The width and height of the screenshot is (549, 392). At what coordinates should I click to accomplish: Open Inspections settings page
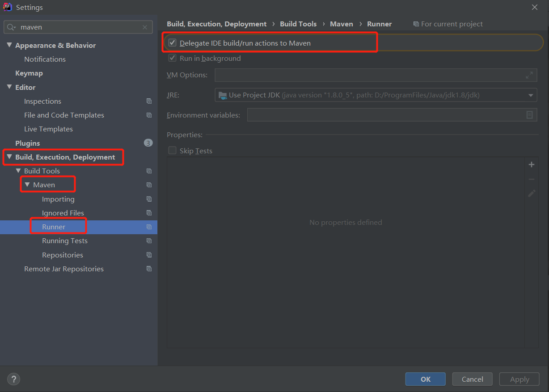click(42, 101)
